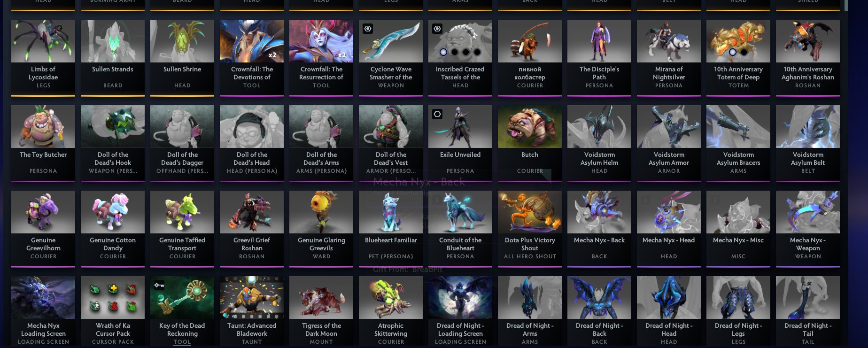Open the Butch courier item

click(x=530, y=143)
